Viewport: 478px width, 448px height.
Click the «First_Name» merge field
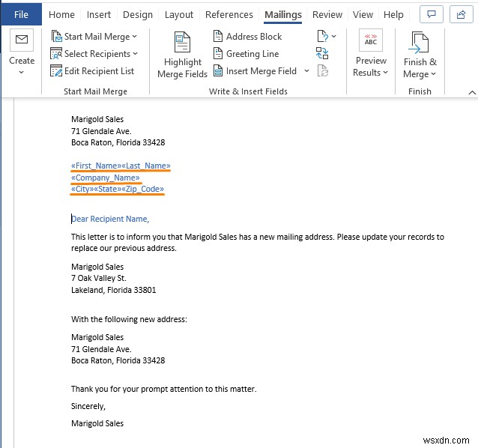(96, 166)
